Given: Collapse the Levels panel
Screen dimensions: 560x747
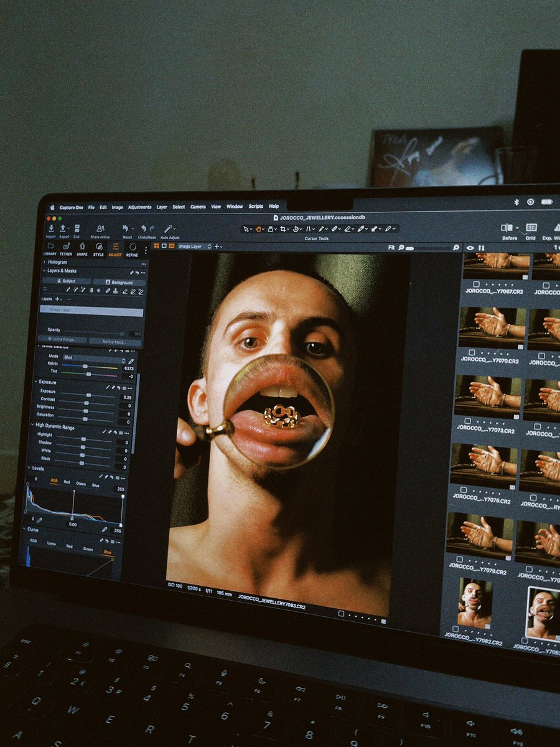Looking at the screenshot, I should 29,467.
